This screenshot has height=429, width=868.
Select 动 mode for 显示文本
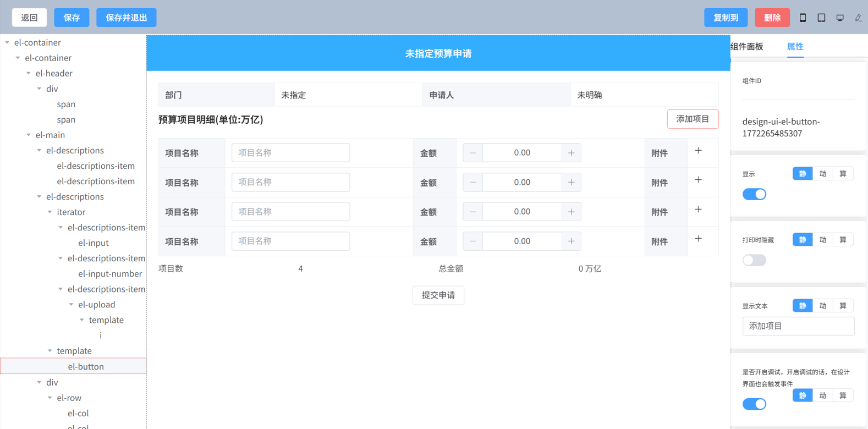822,306
